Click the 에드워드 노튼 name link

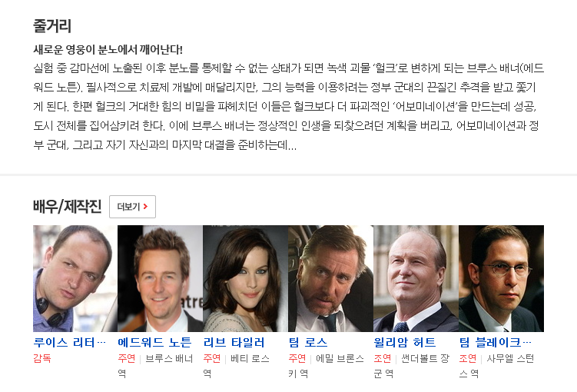(154, 343)
